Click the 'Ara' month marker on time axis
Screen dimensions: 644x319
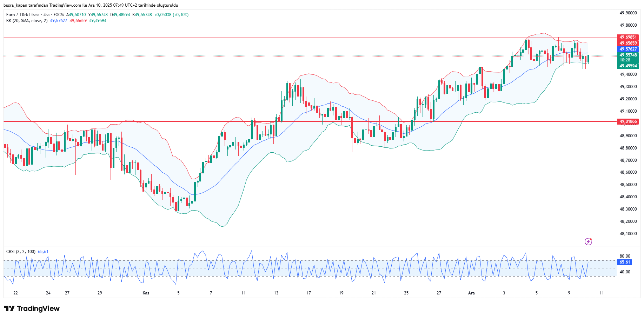click(471, 293)
